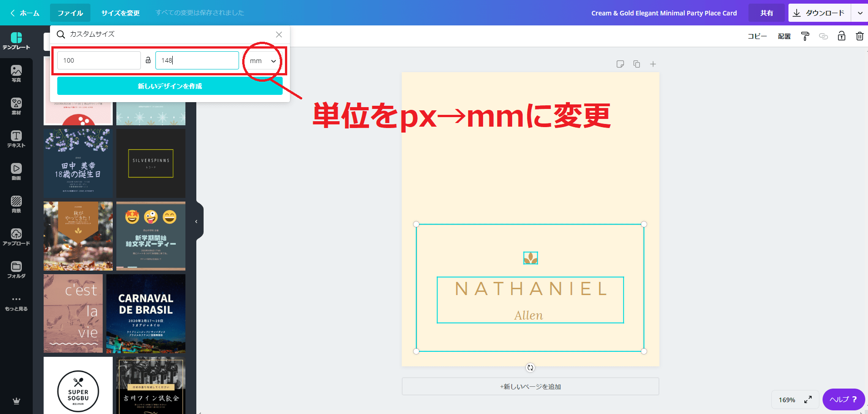
Task: Open the テンプレート sidebar panel
Action: (16, 41)
